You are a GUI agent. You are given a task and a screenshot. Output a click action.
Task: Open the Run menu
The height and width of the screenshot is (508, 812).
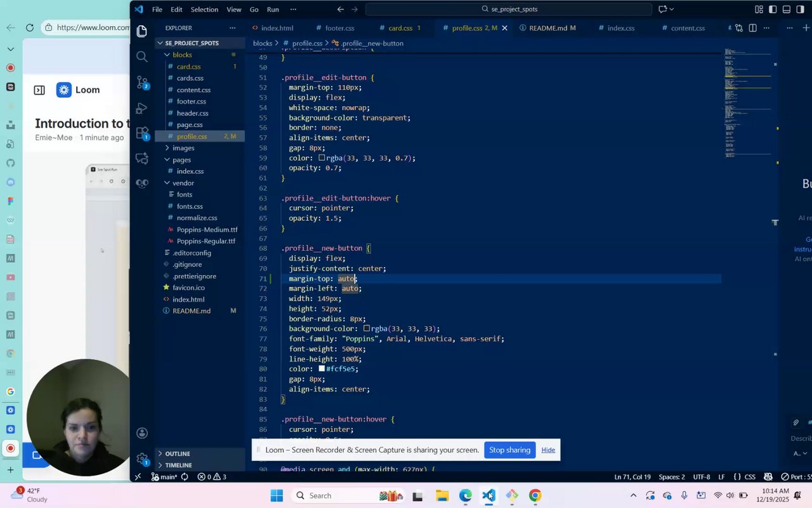273,10
